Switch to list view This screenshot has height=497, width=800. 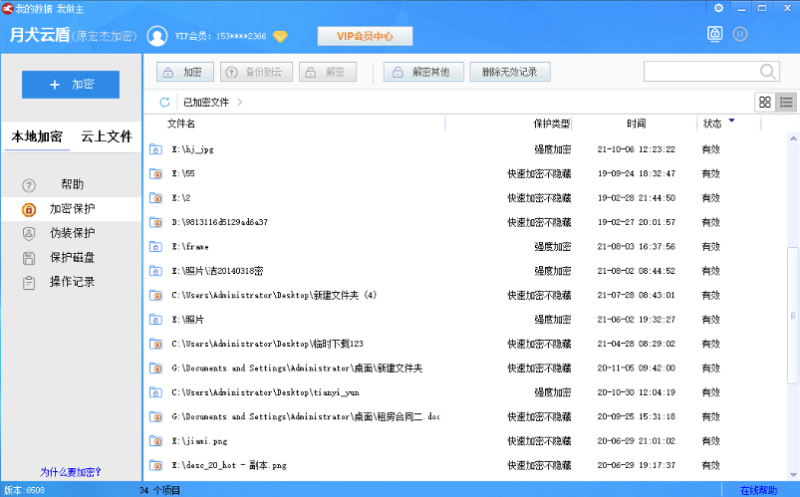[x=786, y=102]
